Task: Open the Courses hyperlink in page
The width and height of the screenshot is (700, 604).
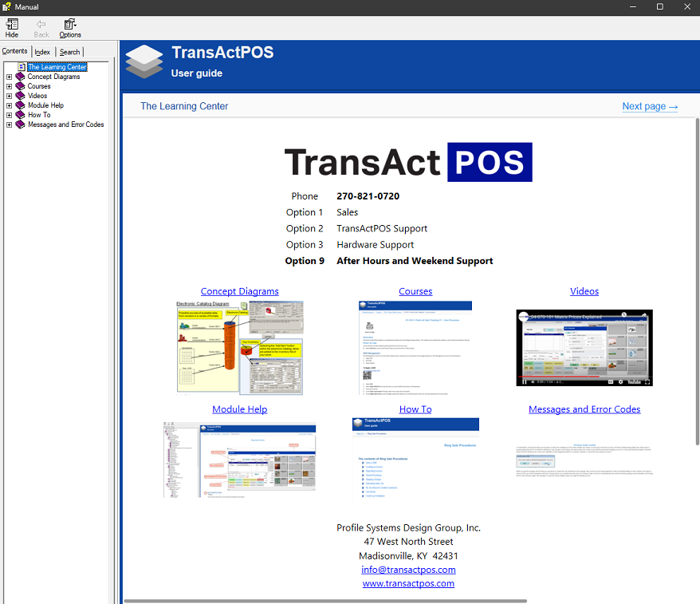Action: point(415,291)
